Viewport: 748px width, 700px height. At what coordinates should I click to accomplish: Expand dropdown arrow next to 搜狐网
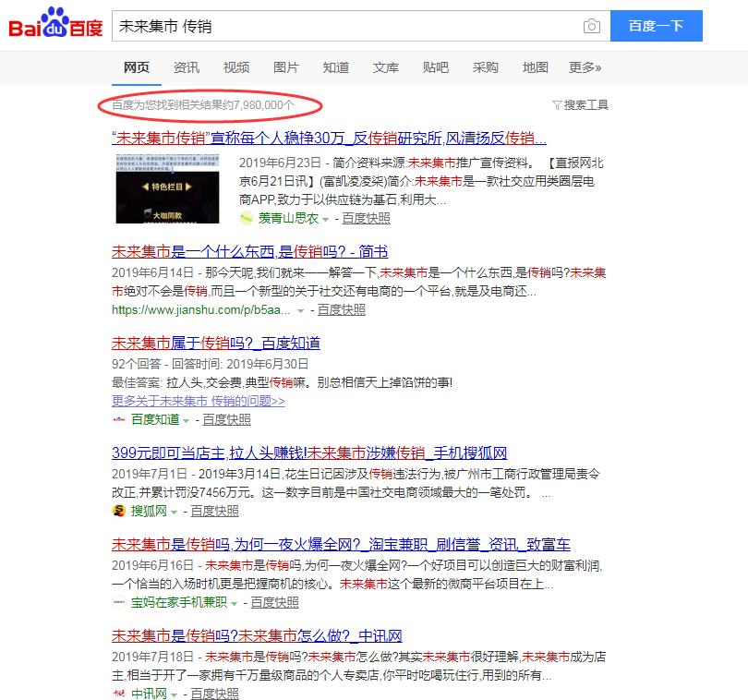pyautogui.click(x=175, y=513)
